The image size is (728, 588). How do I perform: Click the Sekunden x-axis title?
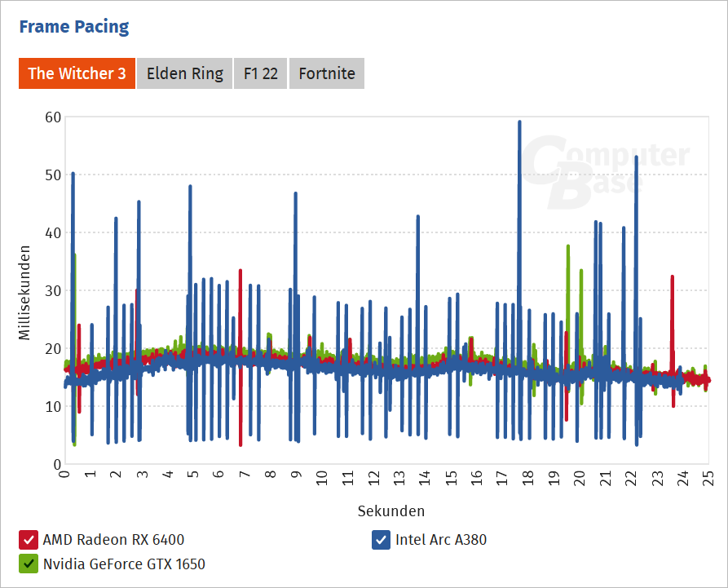point(391,511)
